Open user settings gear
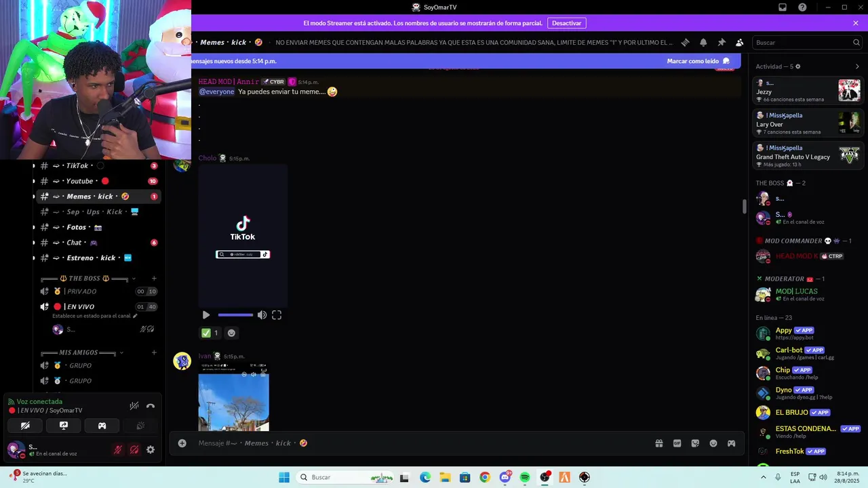868x488 pixels. click(x=151, y=449)
